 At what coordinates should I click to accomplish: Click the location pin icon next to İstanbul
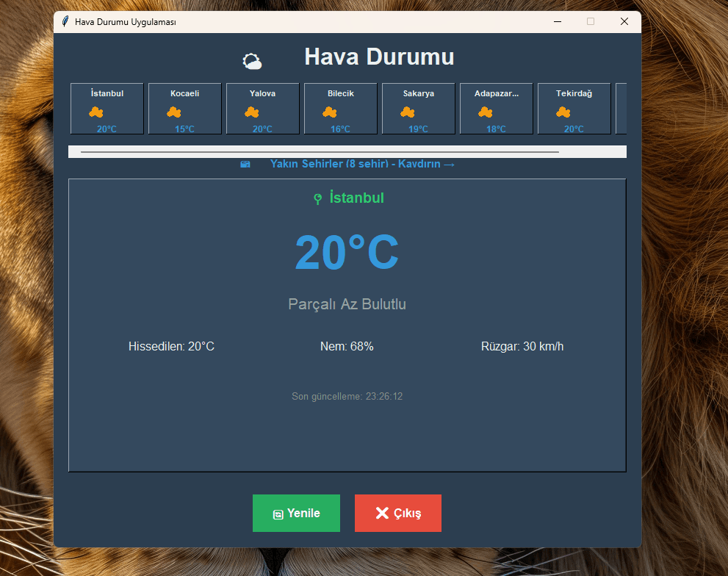coord(317,199)
